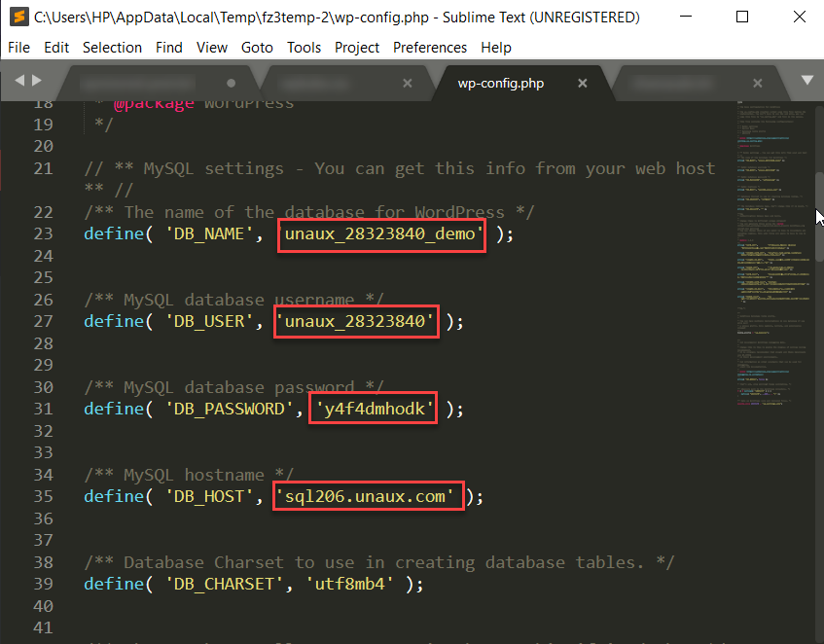Click the next tab right arrow
The image size is (824, 644).
(x=37, y=81)
